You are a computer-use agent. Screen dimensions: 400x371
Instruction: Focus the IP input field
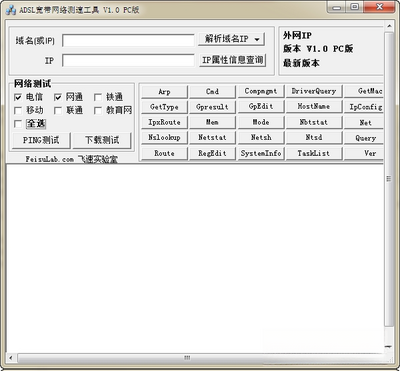128,60
